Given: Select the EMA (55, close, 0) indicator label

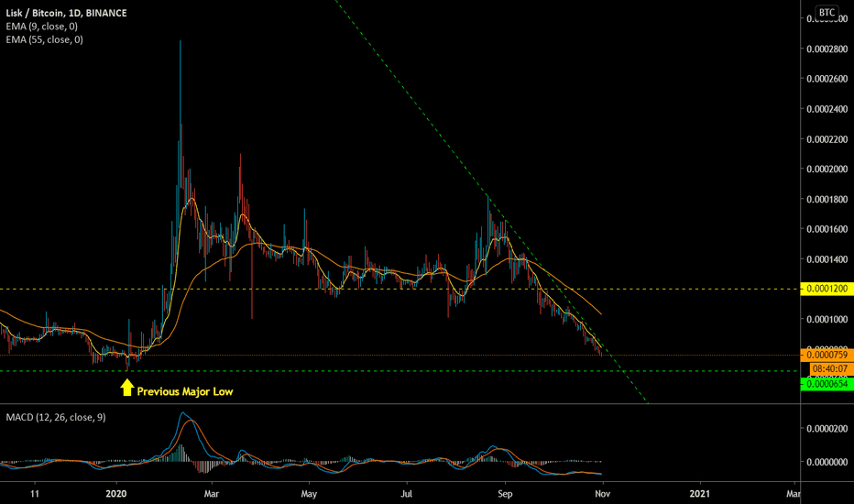Looking at the screenshot, I should [44, 39].
